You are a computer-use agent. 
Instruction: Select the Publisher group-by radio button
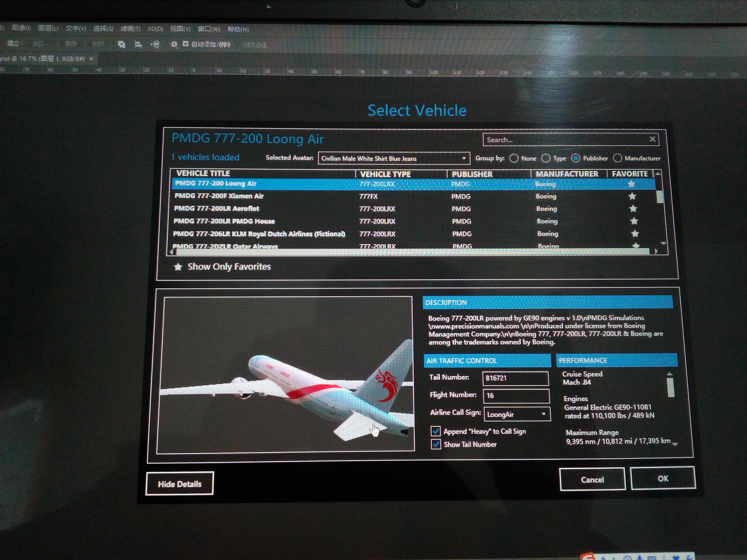point(576,158)
